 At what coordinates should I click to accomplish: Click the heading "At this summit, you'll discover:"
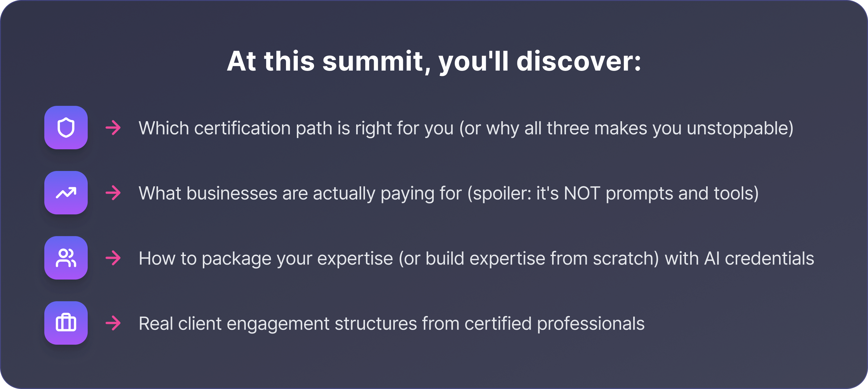(434, 61)
